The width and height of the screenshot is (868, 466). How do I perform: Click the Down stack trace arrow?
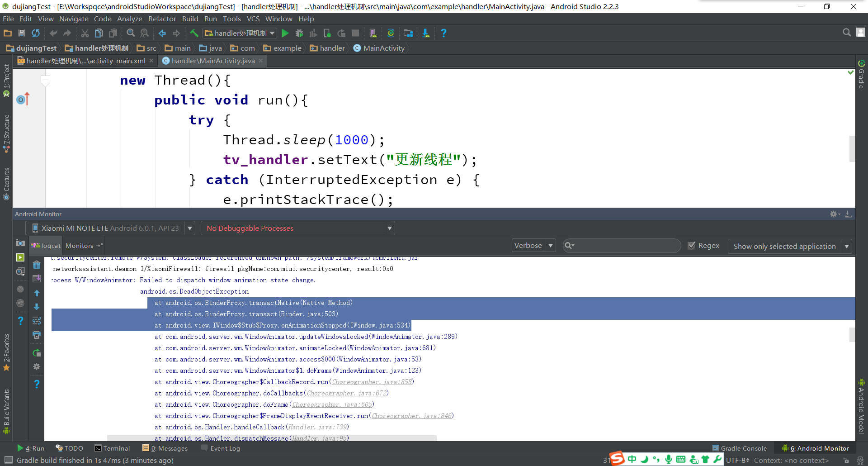coord(37,307)
